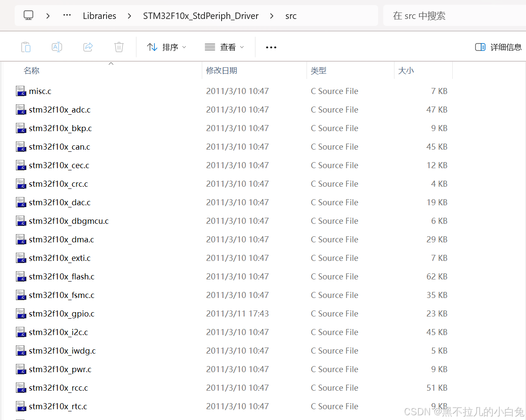This screenshot has width=526, height=420.
Task: Expand the chevron after Libraries in path
Action: (x=130, y=16)
